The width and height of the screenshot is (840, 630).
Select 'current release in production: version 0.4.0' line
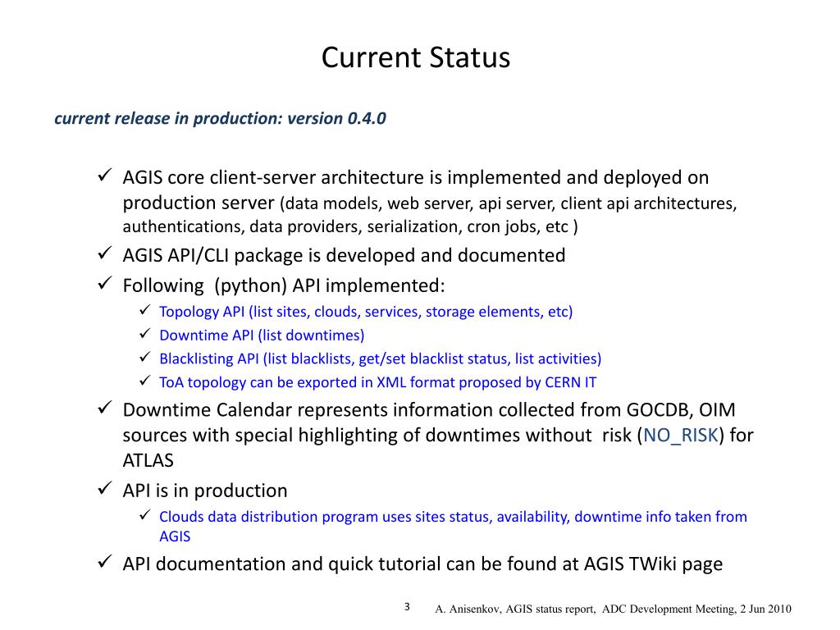pyautogui.click(x=220, y=118)
